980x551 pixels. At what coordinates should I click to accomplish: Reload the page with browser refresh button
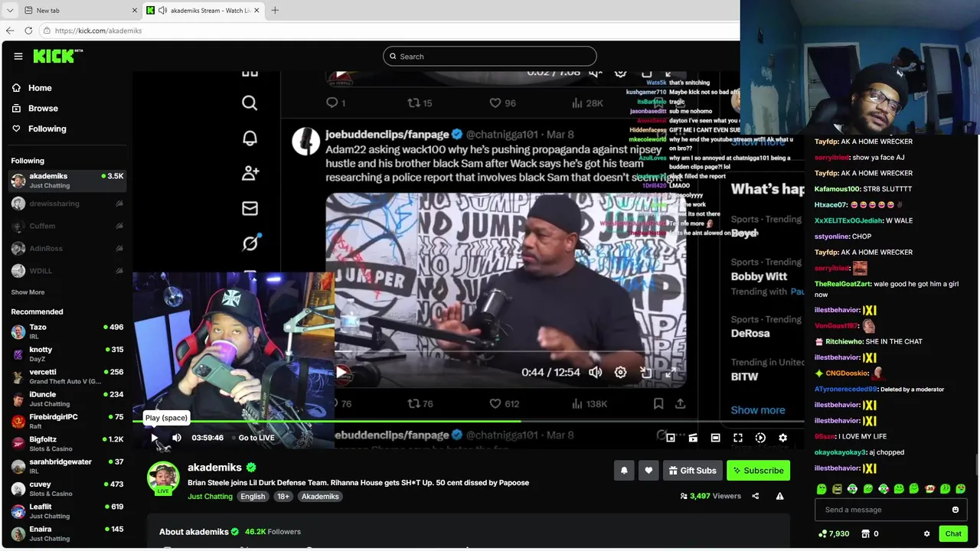(x=28, y=31)
